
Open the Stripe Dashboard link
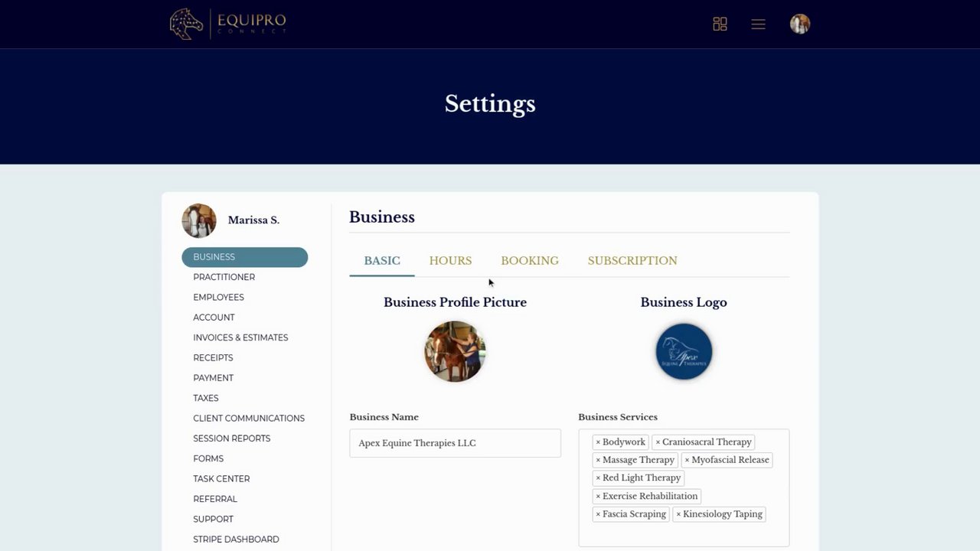pyautogui.click(x=236, y=540)
